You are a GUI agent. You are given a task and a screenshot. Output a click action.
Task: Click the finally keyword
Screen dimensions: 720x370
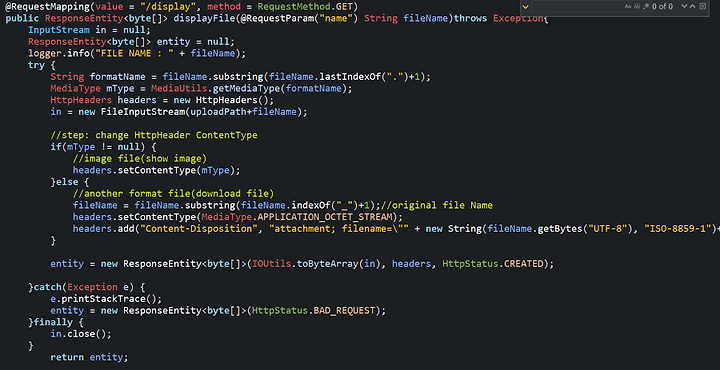[53, 322]
